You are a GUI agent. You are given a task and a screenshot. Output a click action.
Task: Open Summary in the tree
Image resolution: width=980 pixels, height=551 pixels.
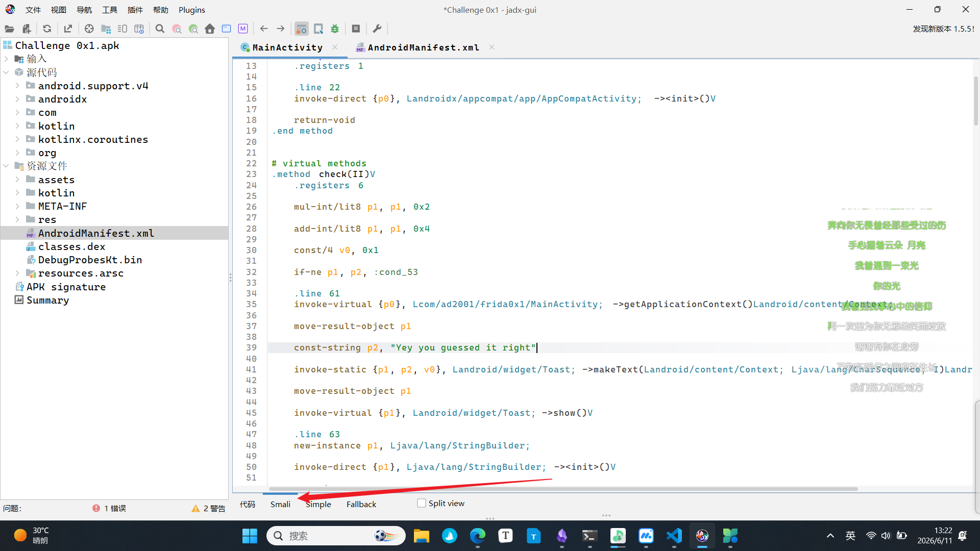(47, 300)
